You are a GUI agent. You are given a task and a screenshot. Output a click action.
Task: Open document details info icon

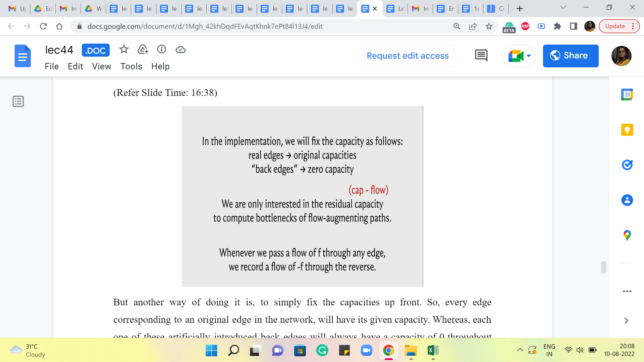[x=162, y=50]
